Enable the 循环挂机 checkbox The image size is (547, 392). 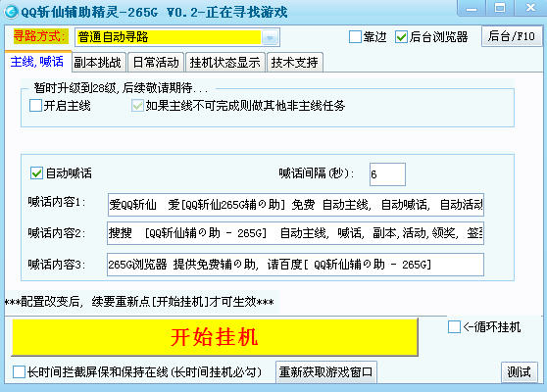(454, 327)
